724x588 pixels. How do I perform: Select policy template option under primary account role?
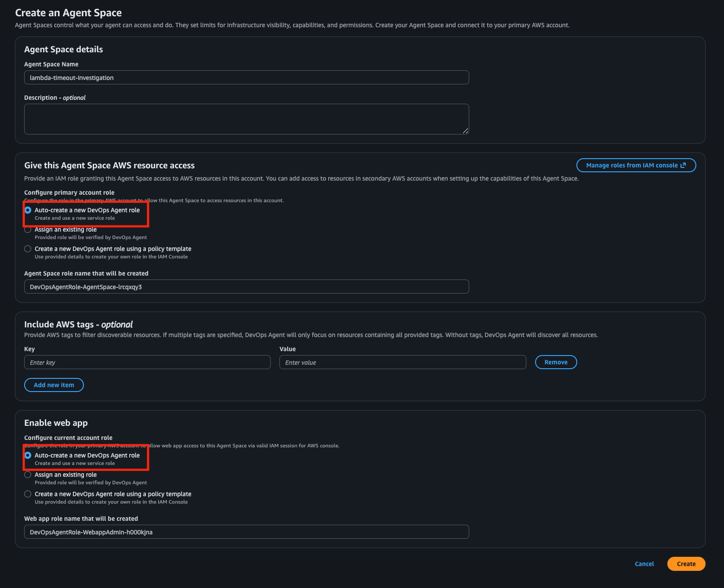tap(28, 249)
